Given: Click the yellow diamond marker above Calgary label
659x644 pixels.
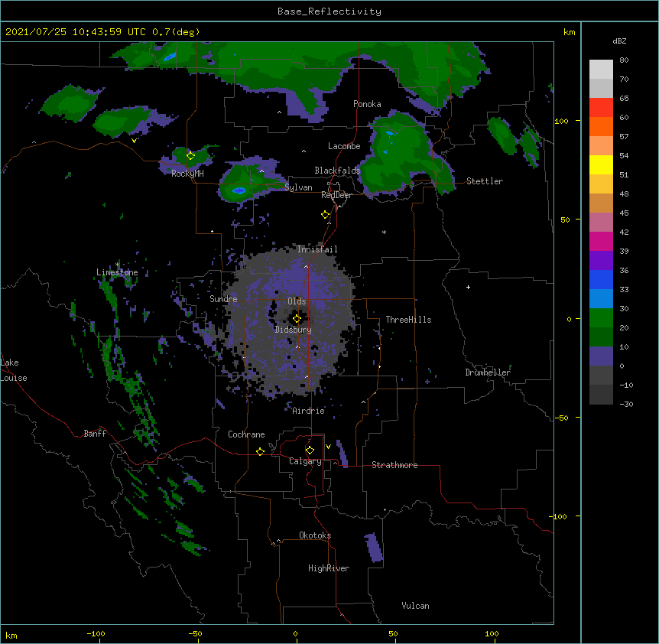Looking at the screenshot, I should click(310, 450).
